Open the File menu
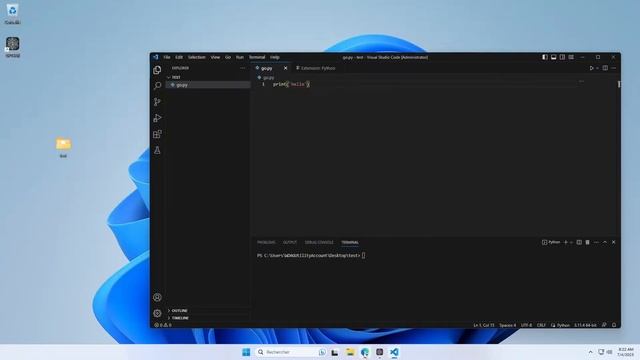 pyautogui.click(x=167, y=57)
